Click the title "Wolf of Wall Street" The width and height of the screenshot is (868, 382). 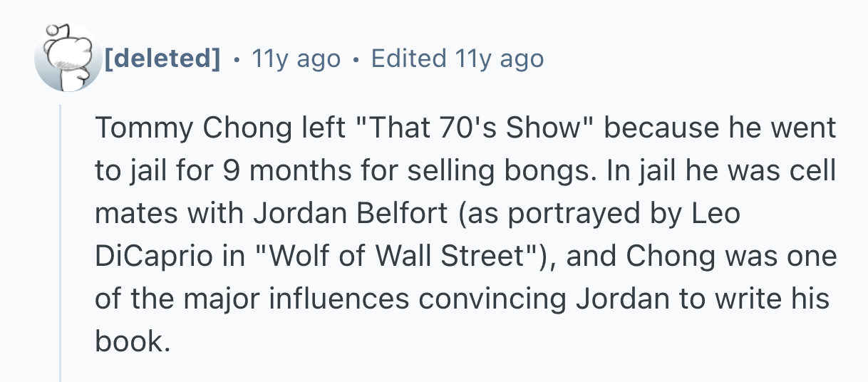(395, 257)
